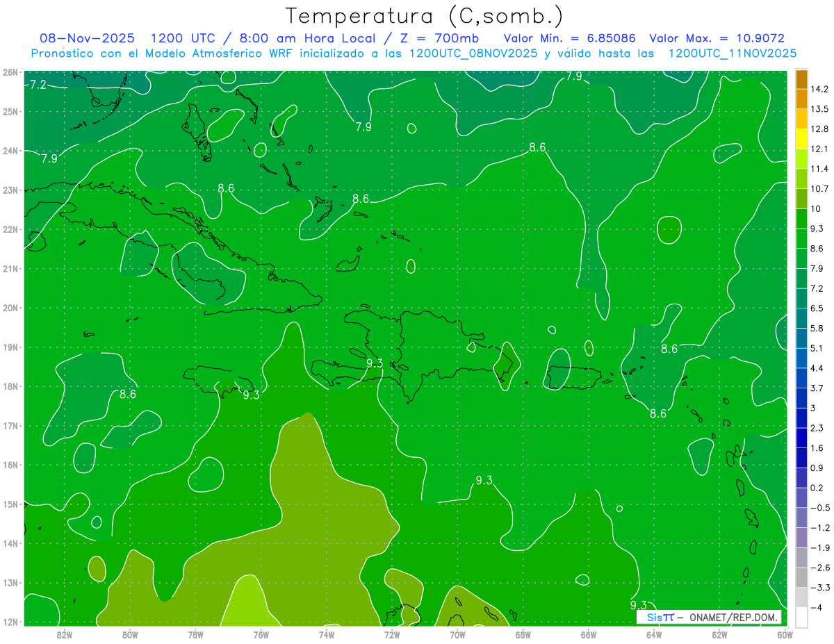Click the 'Temperatura (C,somb.)' map title

click(424, 15)
